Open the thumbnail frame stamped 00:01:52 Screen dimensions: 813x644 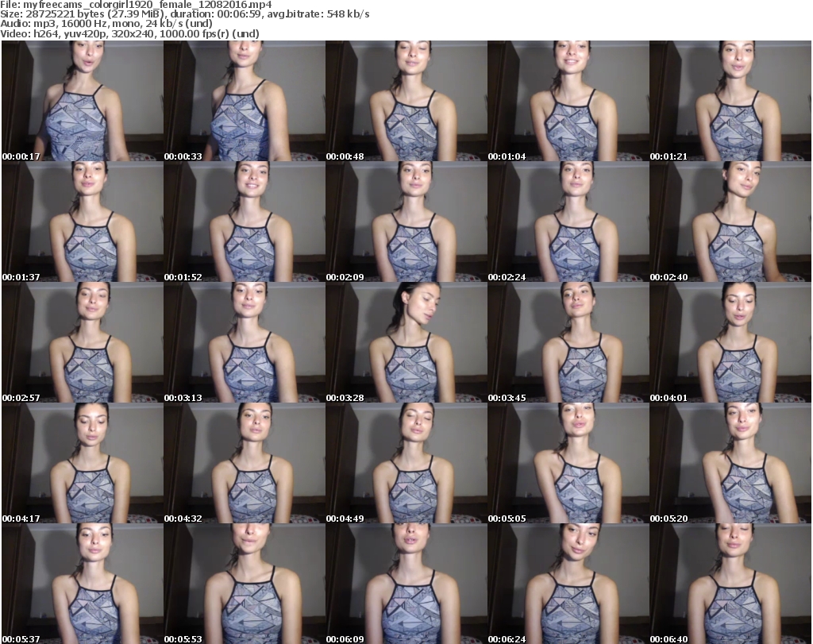[x=245, y=222]
